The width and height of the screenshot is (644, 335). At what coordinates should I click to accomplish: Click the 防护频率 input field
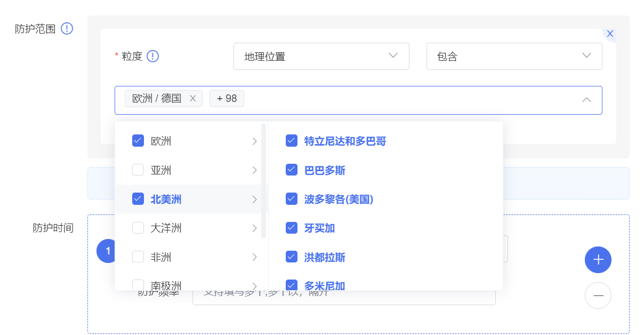point(344,294)
